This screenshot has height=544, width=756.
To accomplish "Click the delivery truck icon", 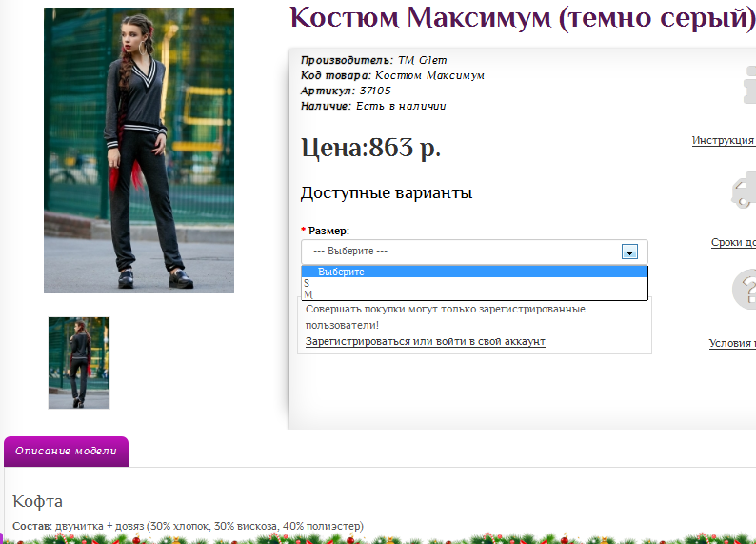I will click(x=744, y=191).
